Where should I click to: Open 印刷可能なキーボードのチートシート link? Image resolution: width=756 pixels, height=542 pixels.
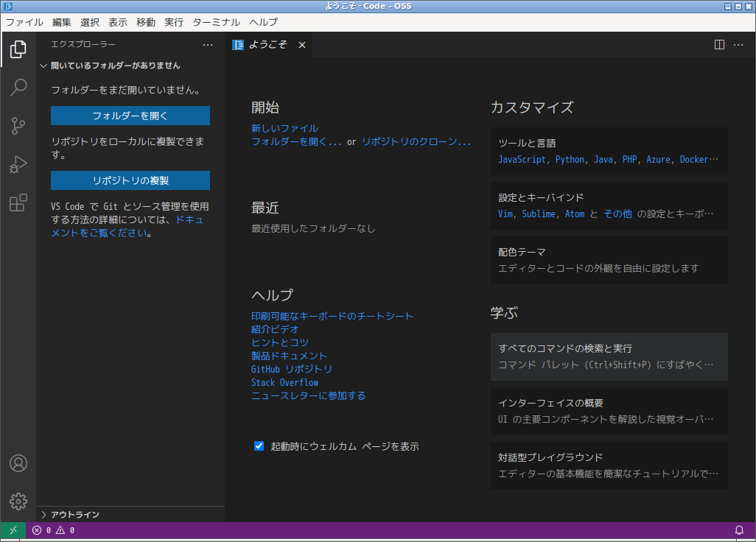[x=332, y=316]
